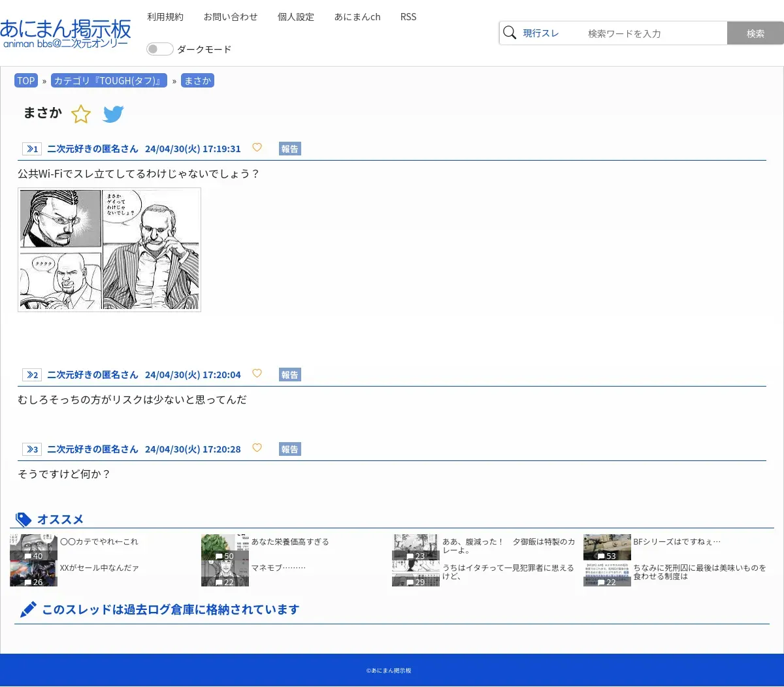Open あにまんch menu item
The height and width of the screenshot is (687, 784).
(357, 17)
